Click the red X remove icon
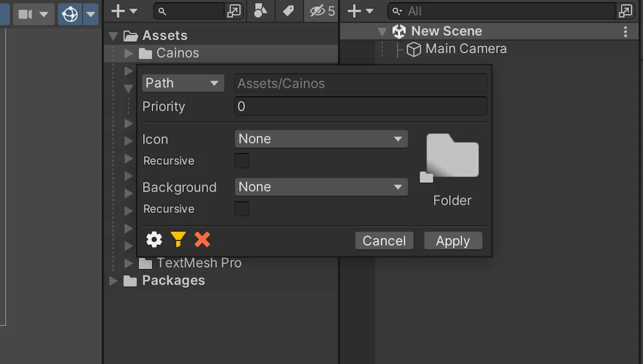The image size is (643, 364). pyautogui.click(x=202, y=239)
